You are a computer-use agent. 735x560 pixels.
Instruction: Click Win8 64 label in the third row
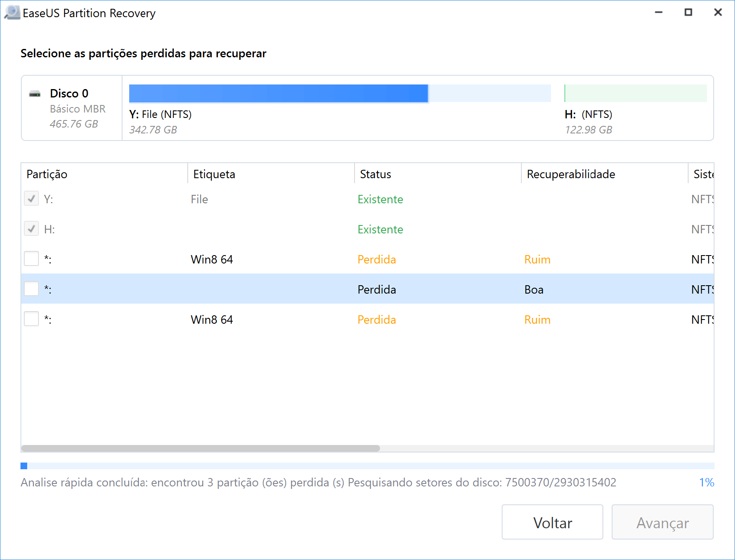pos(212,259)
